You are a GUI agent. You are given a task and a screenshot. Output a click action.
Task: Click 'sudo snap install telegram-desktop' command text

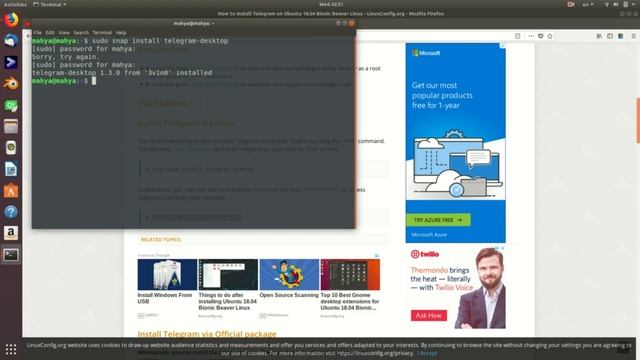point(160,41)
